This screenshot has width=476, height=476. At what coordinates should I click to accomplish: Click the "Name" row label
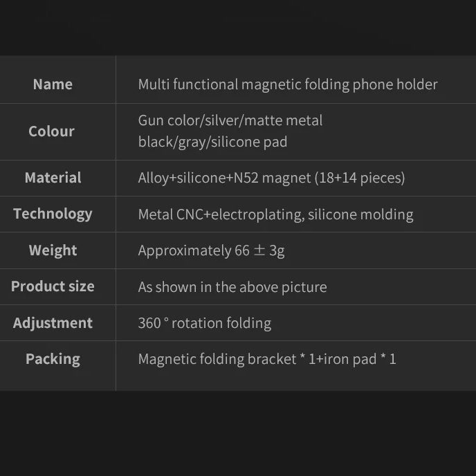(x=53, y=84)
